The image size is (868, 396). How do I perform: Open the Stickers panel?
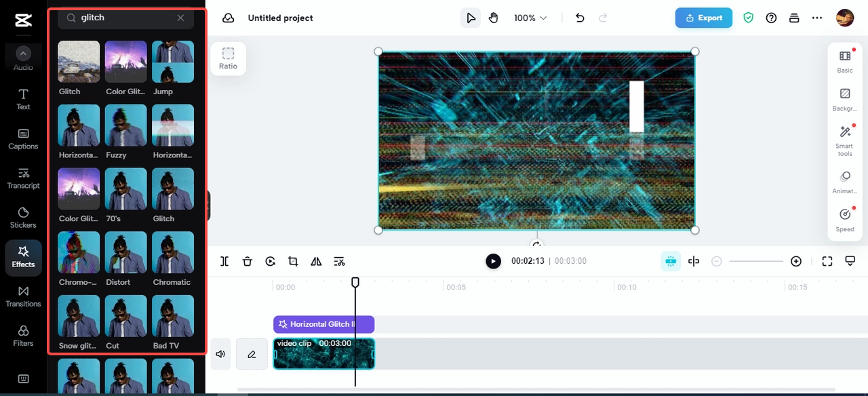[23, 217]
